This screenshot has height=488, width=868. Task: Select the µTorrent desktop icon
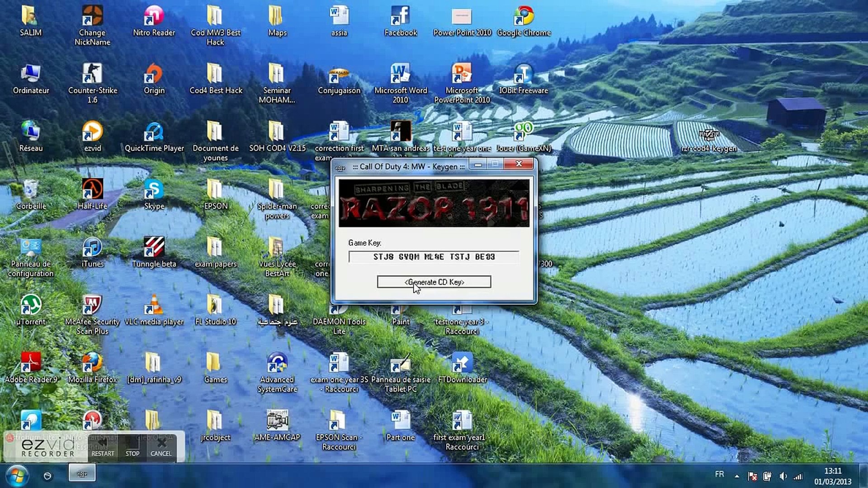pos(31,310)
